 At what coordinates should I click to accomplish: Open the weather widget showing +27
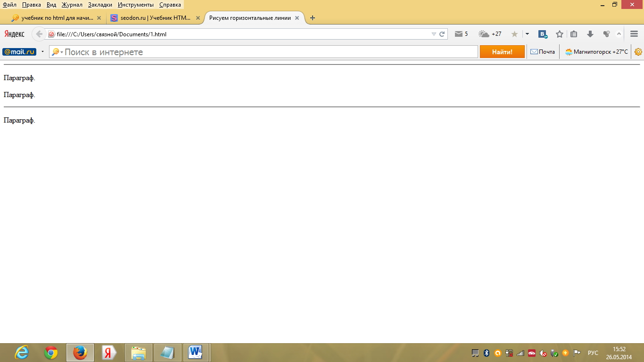pos(490,34)
